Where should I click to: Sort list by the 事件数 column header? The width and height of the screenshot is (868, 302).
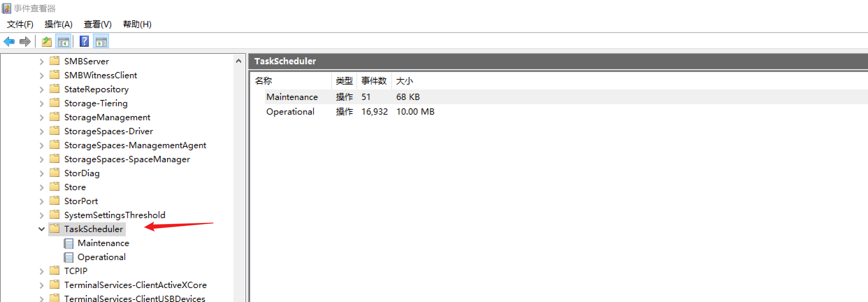click(x=374, y=81)
